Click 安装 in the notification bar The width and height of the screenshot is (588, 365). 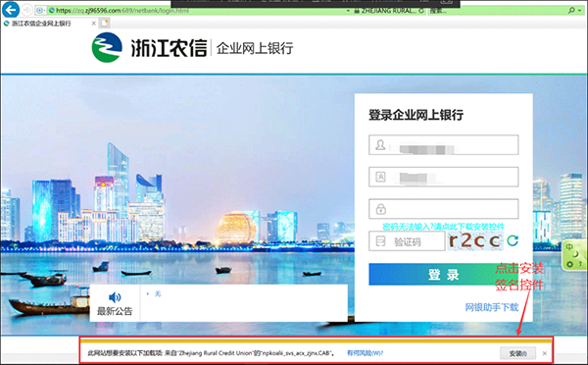[x=517, y=353]
